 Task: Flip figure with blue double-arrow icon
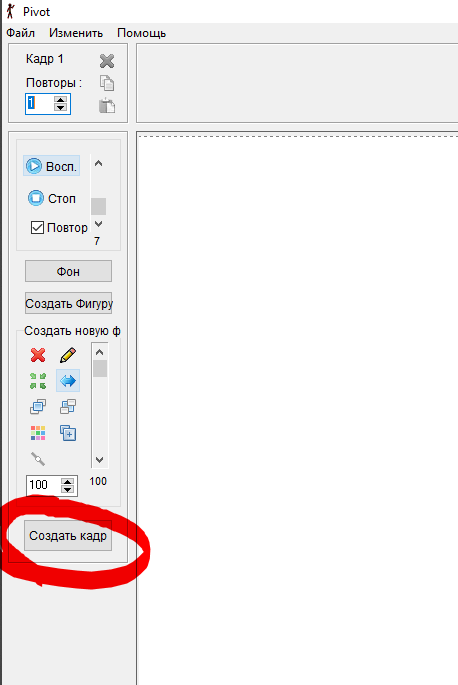coord(68,381)
